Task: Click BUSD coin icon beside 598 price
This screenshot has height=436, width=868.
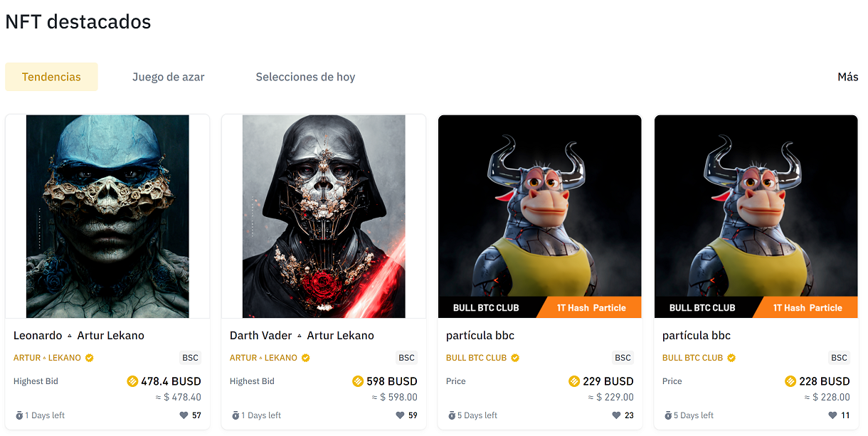Action: point(358,381)
